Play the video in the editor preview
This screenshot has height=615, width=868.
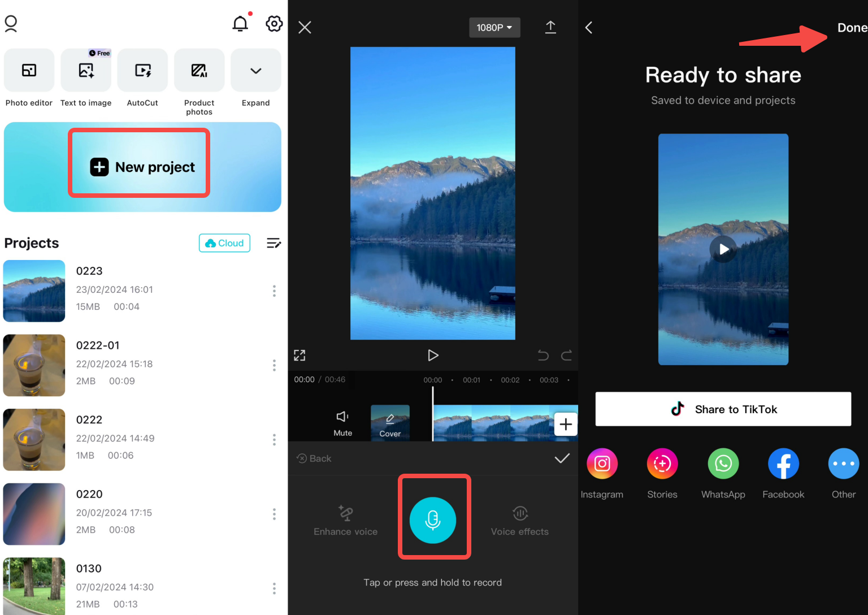point(433,355)
